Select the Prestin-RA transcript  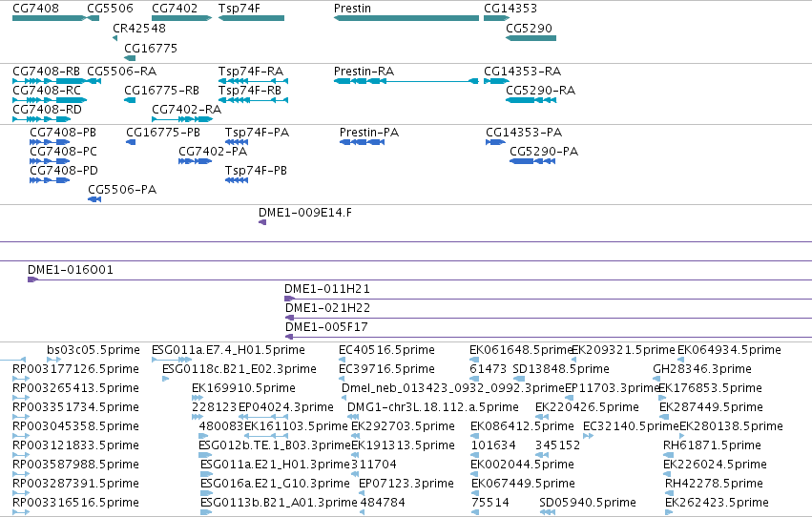[x=406, y=81]
